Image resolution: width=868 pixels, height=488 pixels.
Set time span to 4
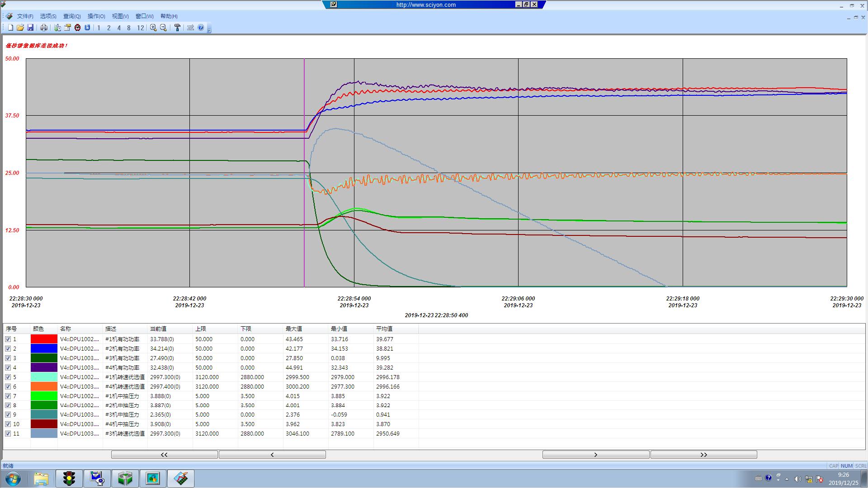119,28
